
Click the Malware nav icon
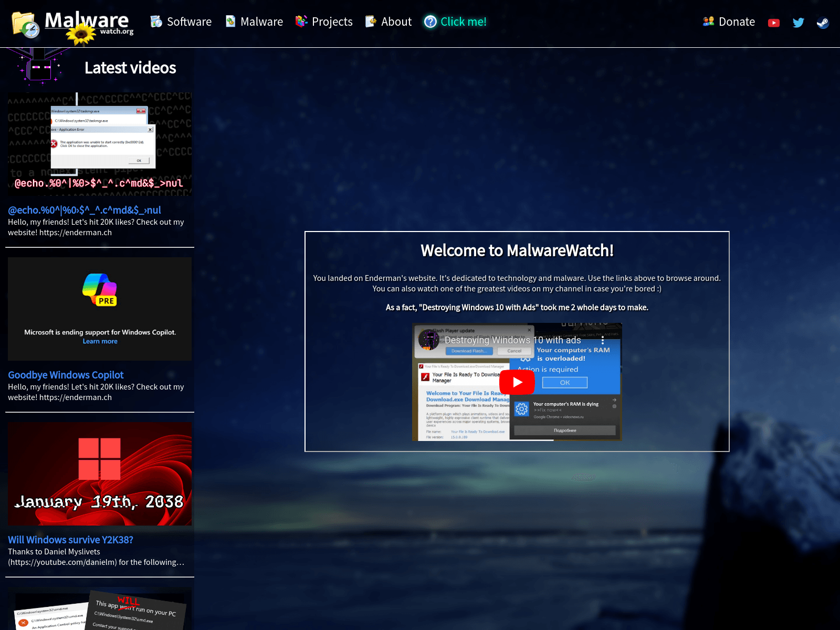[230, 22]
